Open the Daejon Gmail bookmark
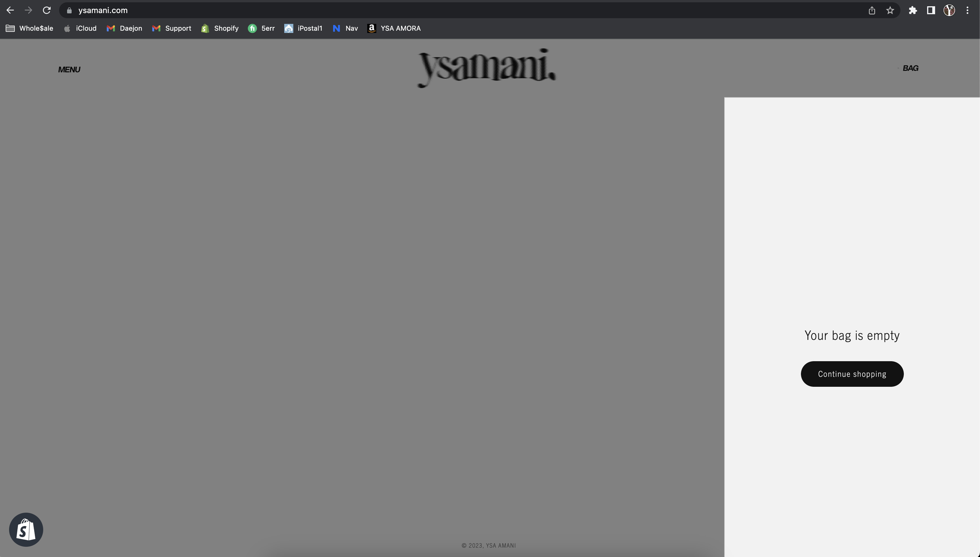980x557 pixels. pos(124,28)
